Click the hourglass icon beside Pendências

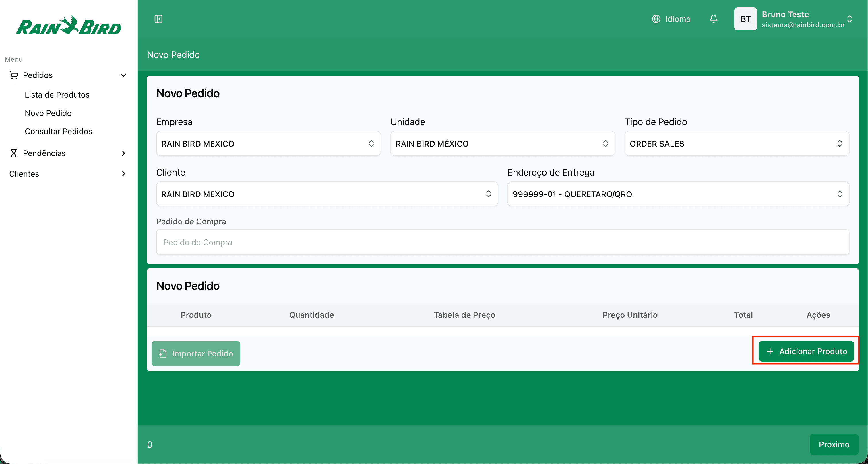pos(14,153)
